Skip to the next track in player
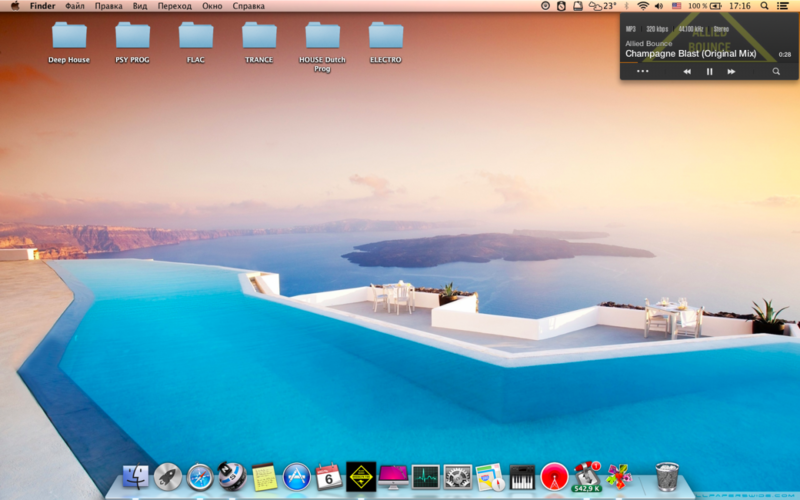 point(732,72)
